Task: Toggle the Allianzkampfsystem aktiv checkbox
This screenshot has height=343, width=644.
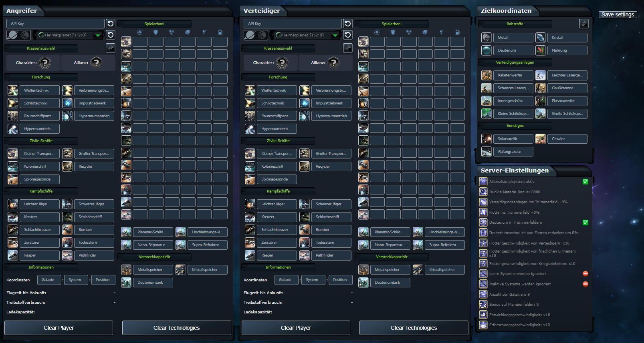Action: click(x=585, y=182)
